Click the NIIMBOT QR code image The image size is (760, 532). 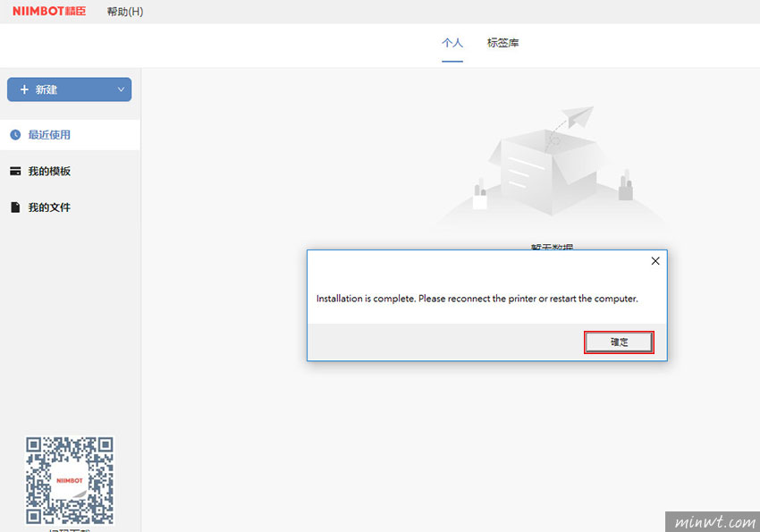(x=70, y=480)
